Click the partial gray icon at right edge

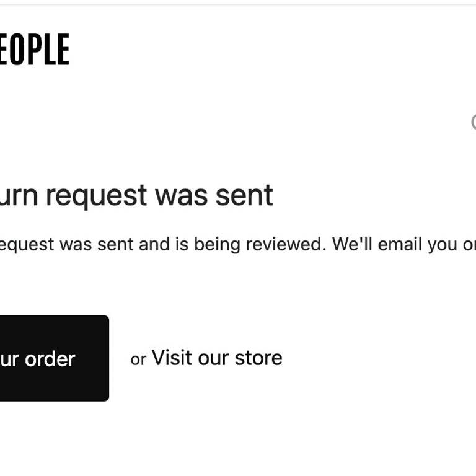click(473, 122)
